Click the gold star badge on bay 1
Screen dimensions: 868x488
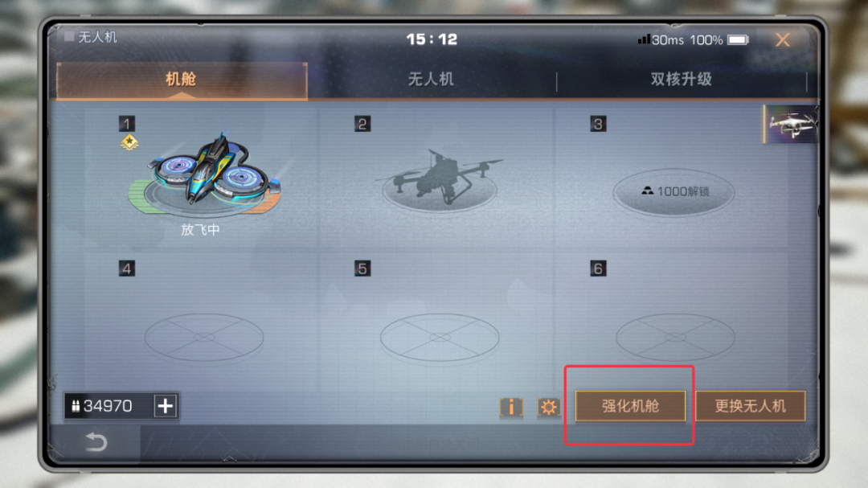(x=129, y=142)
